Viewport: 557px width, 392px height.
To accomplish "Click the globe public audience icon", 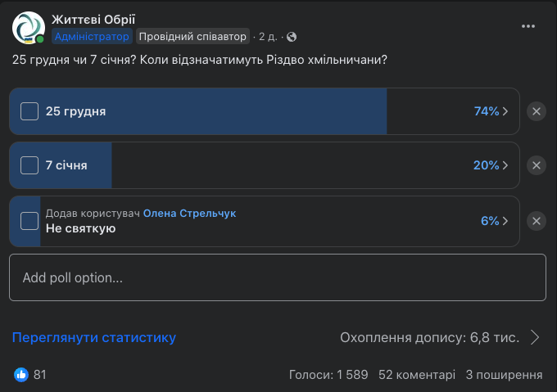I will pyautogui.click(x=292, y=37).
